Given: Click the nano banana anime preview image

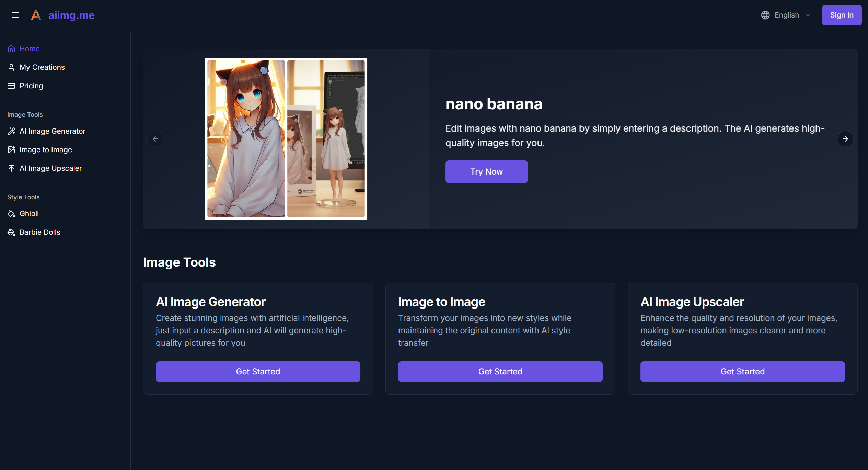Looking at the screenshot, I should pos(286,139).
